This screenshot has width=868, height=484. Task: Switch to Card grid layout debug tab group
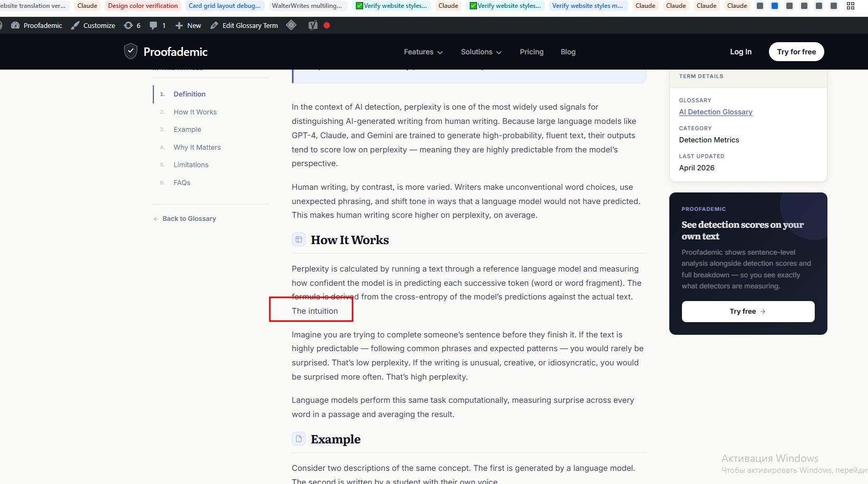pyautogui.click(x=225, y=6)
